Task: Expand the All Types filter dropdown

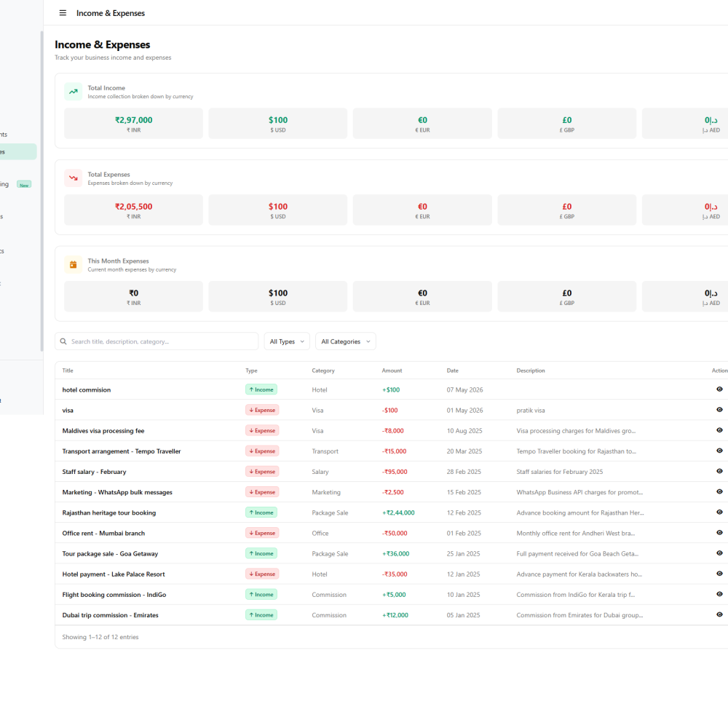Action: tap(287, 341)
